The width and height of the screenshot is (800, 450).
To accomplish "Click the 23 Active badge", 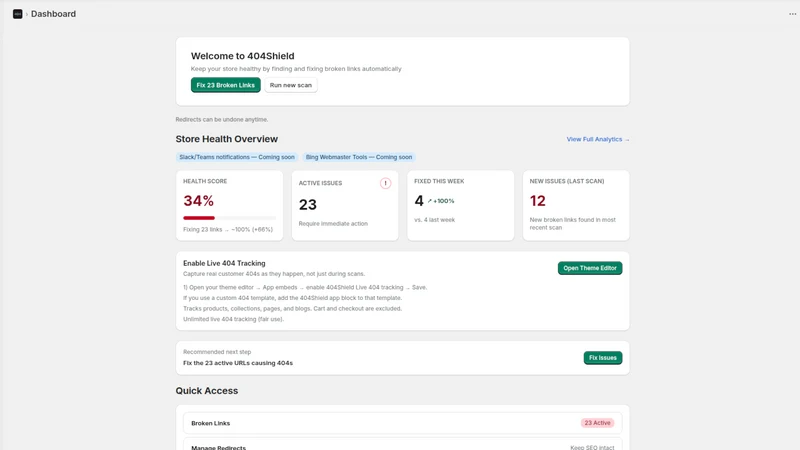I will click(597, 423).
